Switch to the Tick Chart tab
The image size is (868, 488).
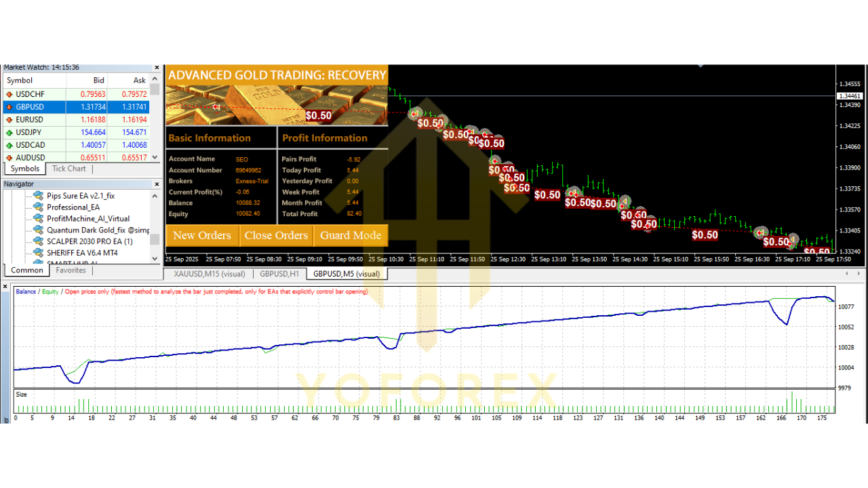coord(68,168)
